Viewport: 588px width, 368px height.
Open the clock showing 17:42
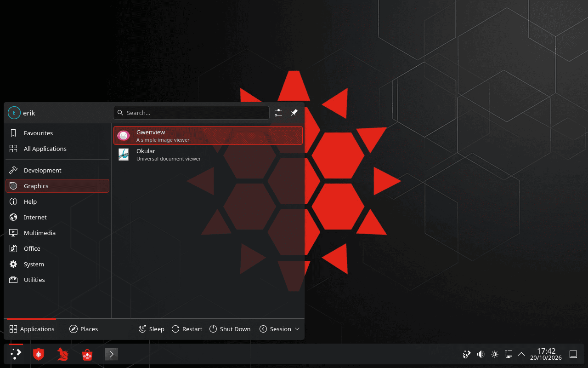[x=546, y=354]
